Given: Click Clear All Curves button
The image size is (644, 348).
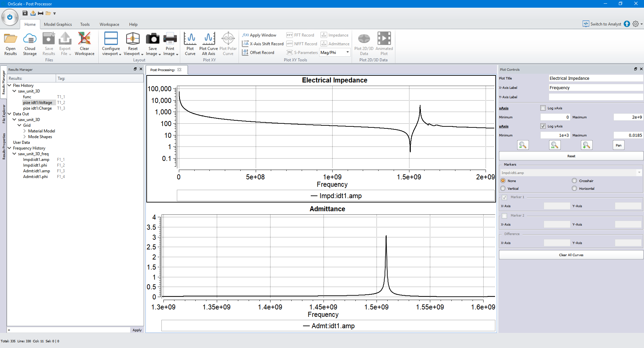Looking at the screenshot, I should click(571, 255).
